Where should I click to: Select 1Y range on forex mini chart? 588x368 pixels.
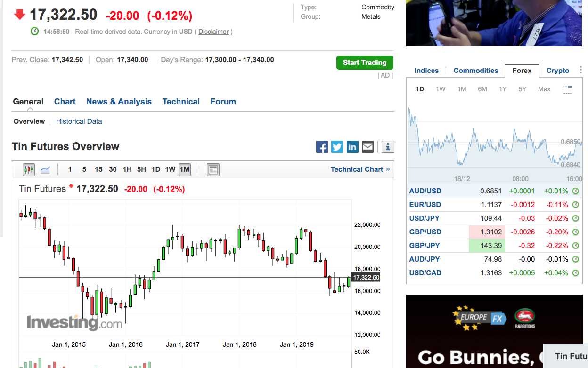click(503, 89)
